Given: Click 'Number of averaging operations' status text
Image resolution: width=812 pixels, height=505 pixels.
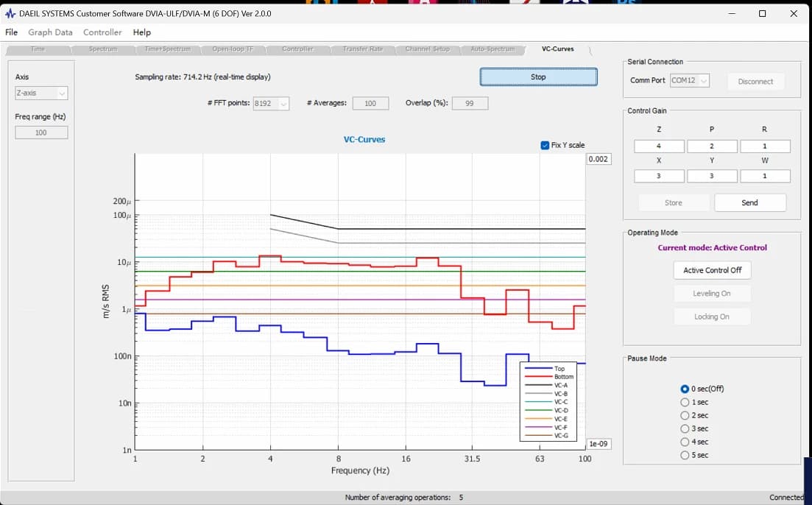Looking at the screenshot, I should [398, 497].
